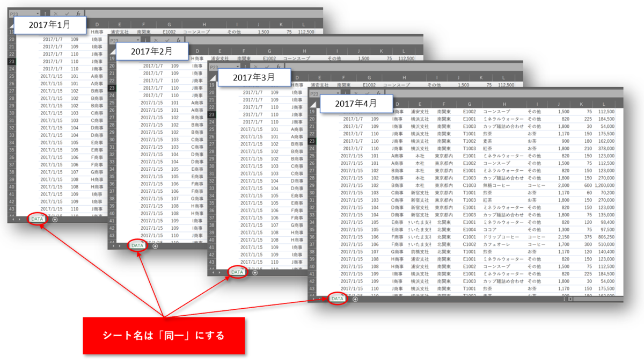644x363 pixels.
Task: Click the fx Insert Function icon in the April window
Action: click(380, 94)
